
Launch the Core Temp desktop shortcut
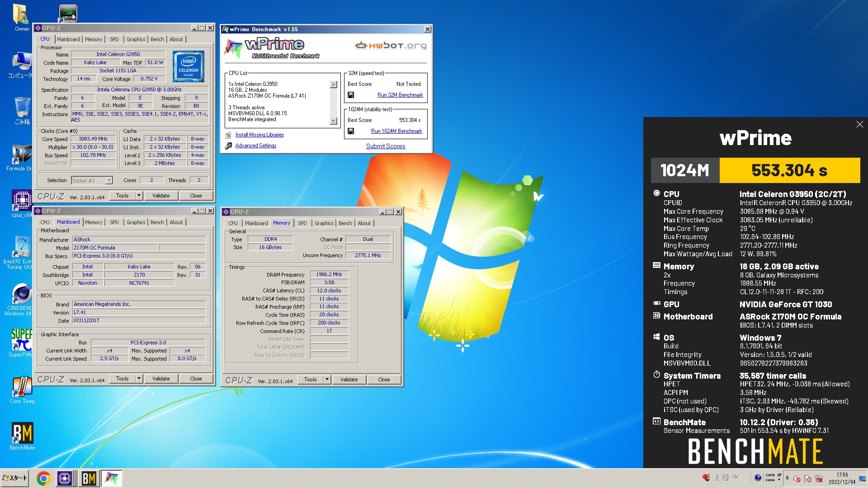22,389
